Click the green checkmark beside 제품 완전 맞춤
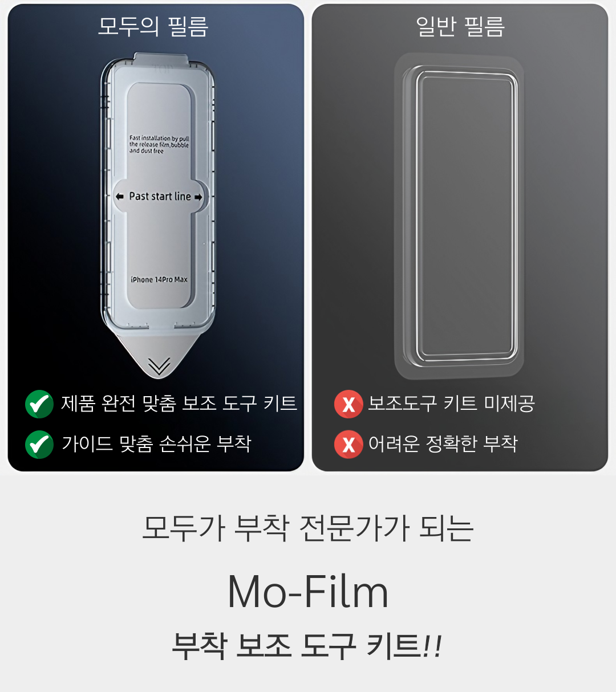The image size is (616, 692). (x=39, y=404)
